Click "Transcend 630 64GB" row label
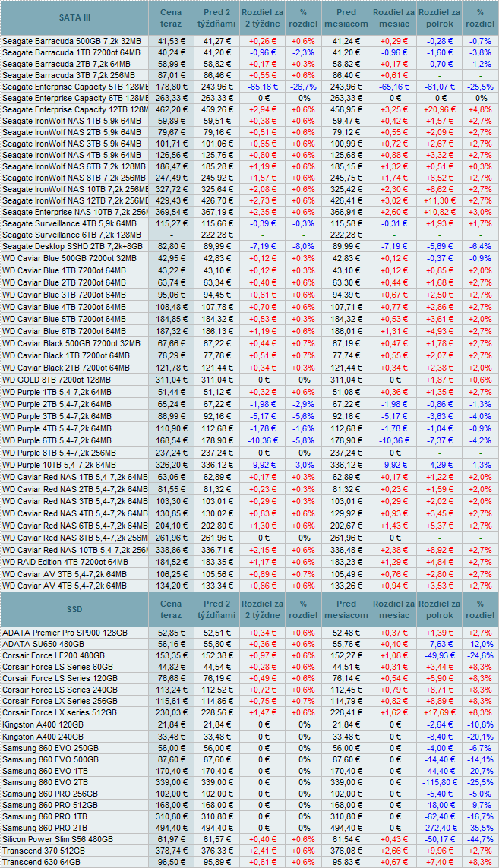499x868 pixels. click(x=41, y=863)
